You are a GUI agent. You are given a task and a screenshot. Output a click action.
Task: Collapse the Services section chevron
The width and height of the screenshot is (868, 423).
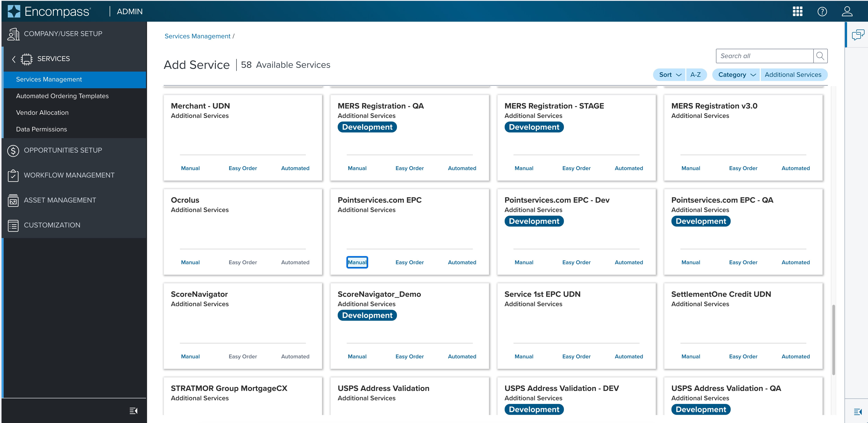click(x=14, y=59)
